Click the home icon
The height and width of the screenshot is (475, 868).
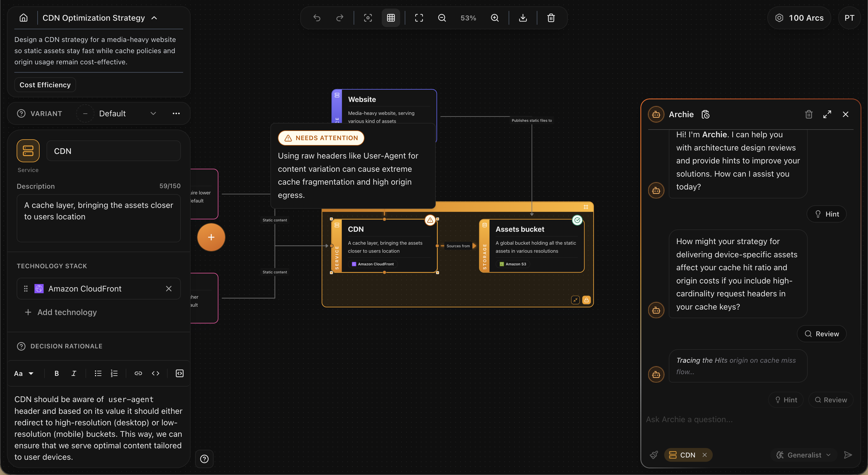tap(23, 18)
